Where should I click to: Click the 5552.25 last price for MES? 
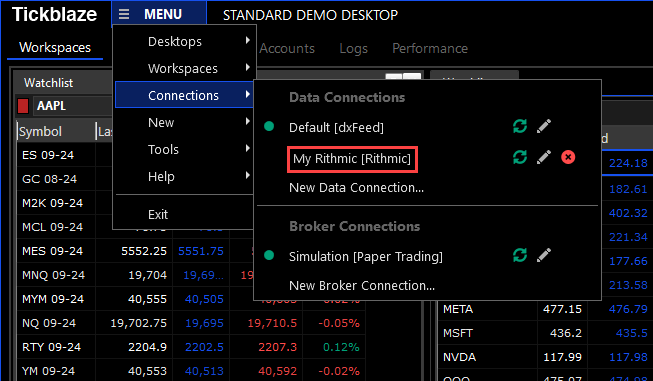click(x=144, y=251)
